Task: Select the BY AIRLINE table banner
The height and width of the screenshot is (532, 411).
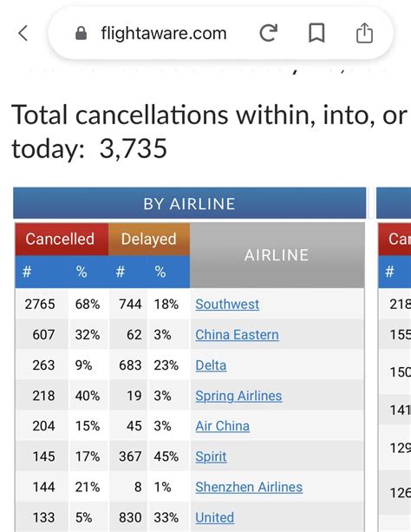Action: (190, 204)
